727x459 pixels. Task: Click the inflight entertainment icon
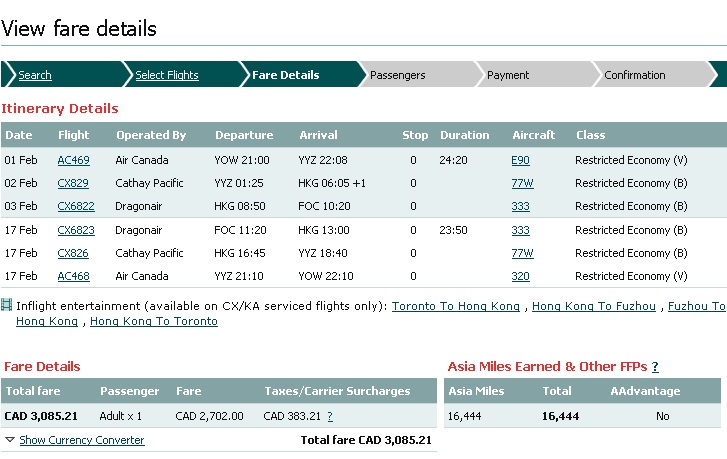click(7, 306)
